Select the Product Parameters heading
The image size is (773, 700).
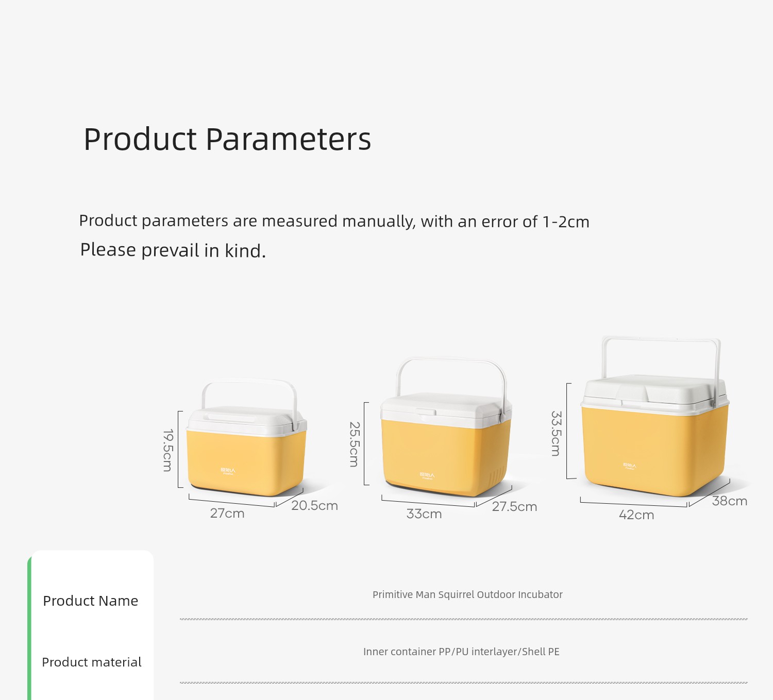click(227, 139)
